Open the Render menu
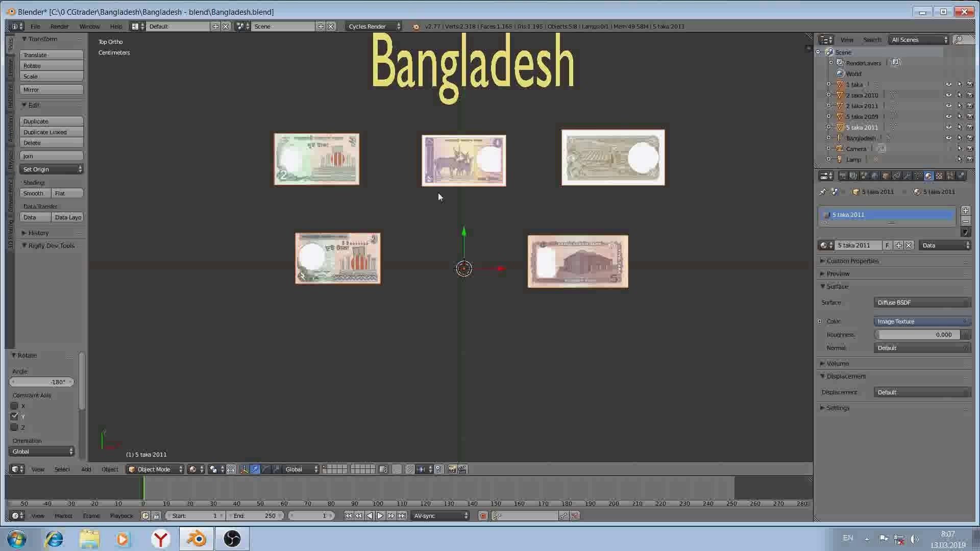 pos(59,26)
